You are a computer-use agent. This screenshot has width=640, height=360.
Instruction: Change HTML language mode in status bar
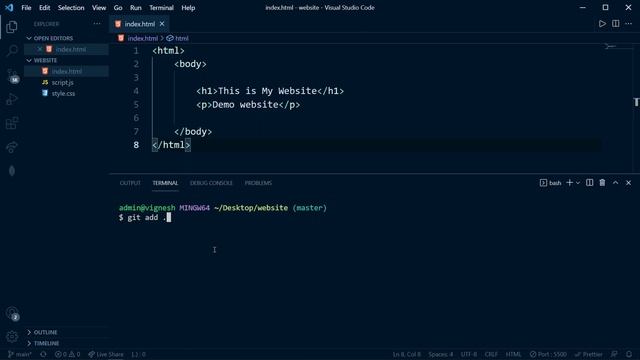[x=513, y=354]
